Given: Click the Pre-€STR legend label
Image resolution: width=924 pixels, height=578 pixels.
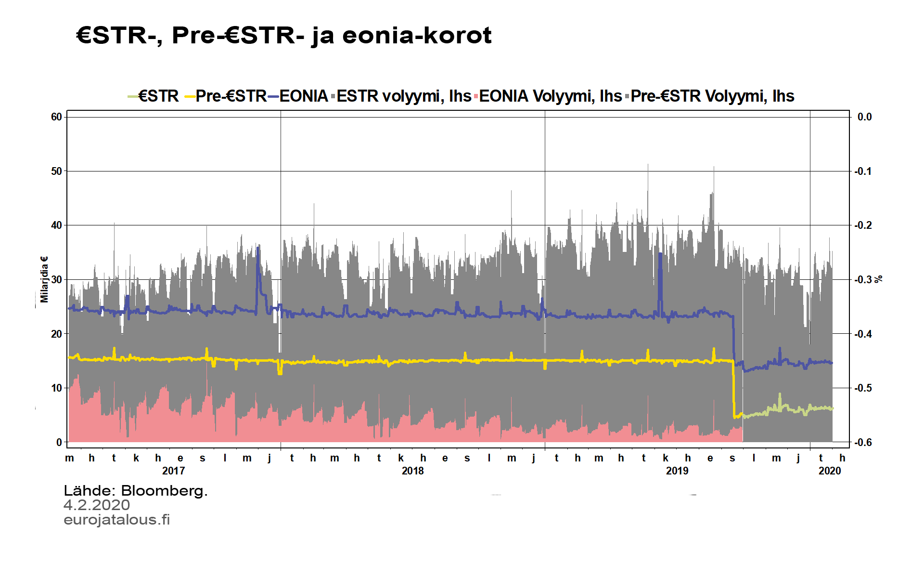Looking at the screenshot, I should (231, 96).
